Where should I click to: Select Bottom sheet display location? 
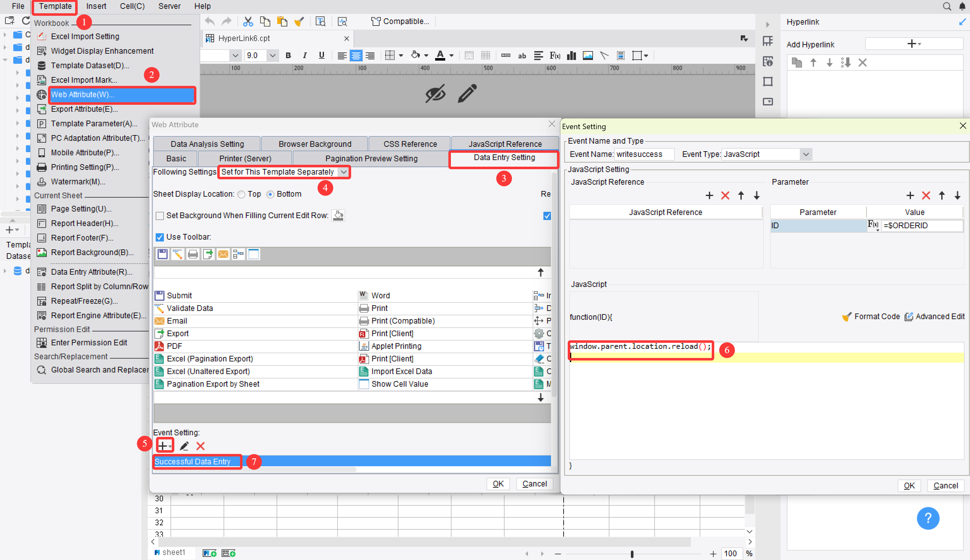pos(270,195)
